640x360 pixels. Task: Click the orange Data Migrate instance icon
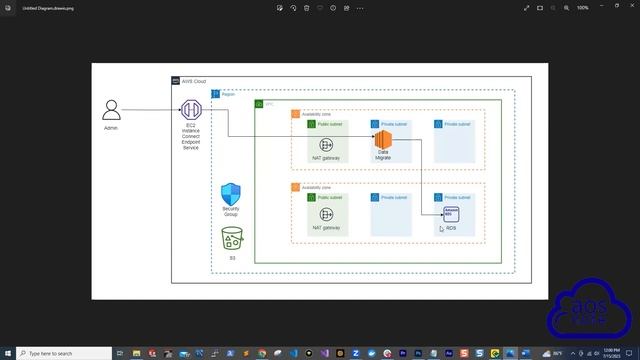click(x=383, y=140)
